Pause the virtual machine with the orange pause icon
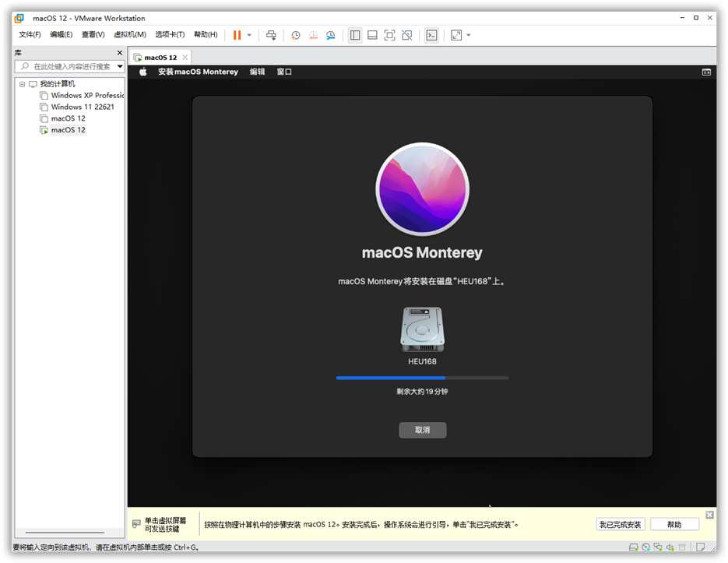The height and width of the screenshot is (563, 728). pyautogui.click(x=237, y=35)
